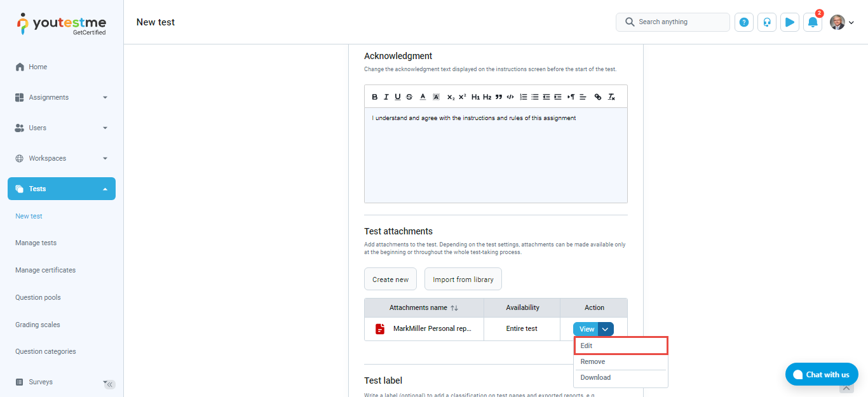Insert a hyperlink in the editor

point(598,97)
